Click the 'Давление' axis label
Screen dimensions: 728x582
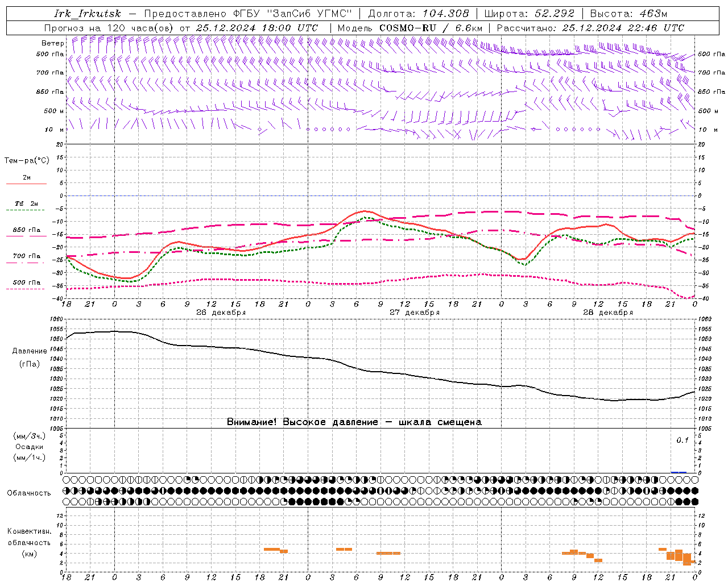pos(30,351)
